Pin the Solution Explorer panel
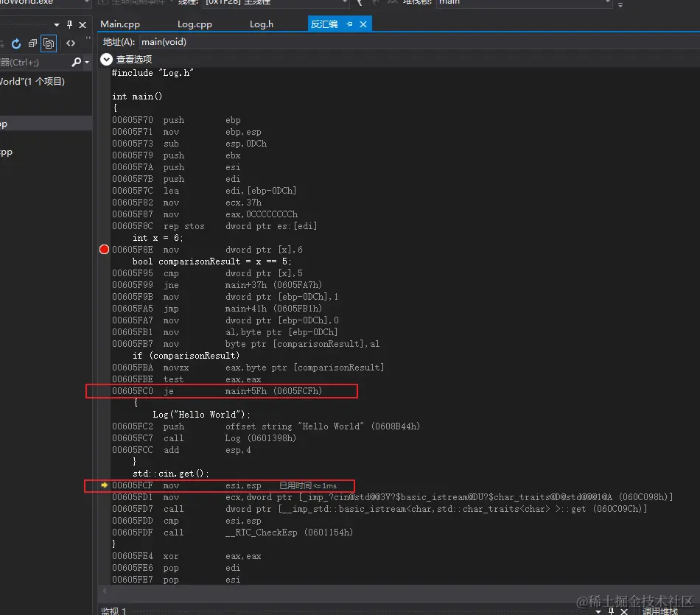Screen dimensions: 700x615 [x=69, y=24]
